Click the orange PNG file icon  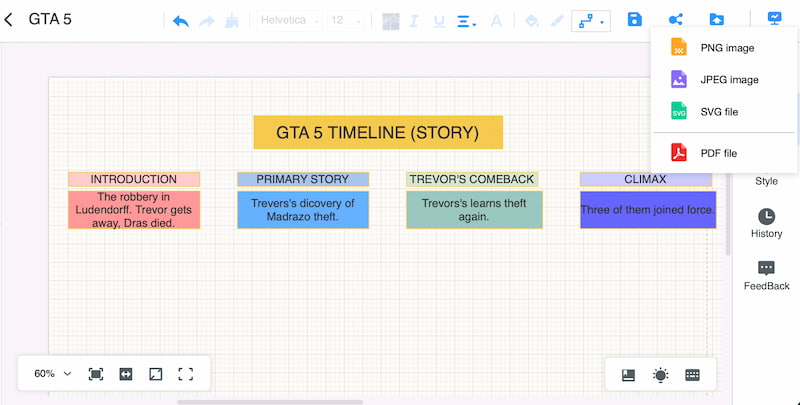click(x=679, y=47)
